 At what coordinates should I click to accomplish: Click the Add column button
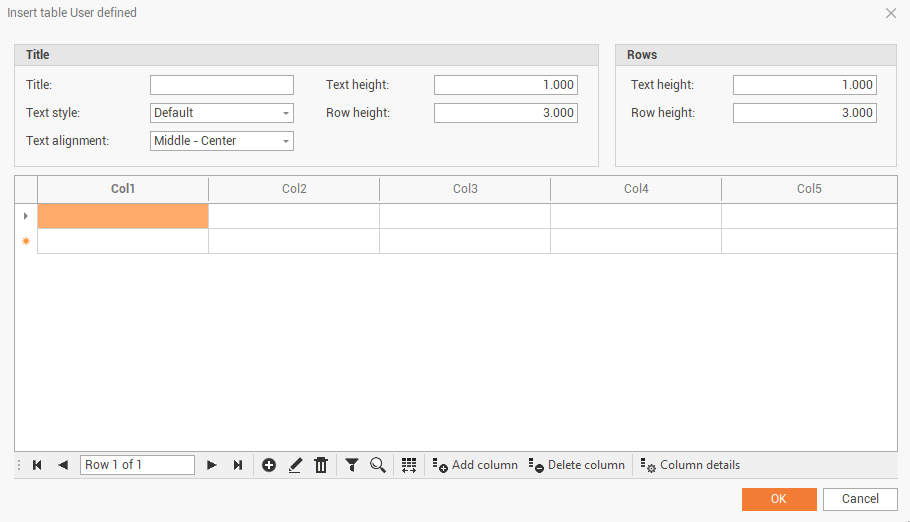click(475, 465)
